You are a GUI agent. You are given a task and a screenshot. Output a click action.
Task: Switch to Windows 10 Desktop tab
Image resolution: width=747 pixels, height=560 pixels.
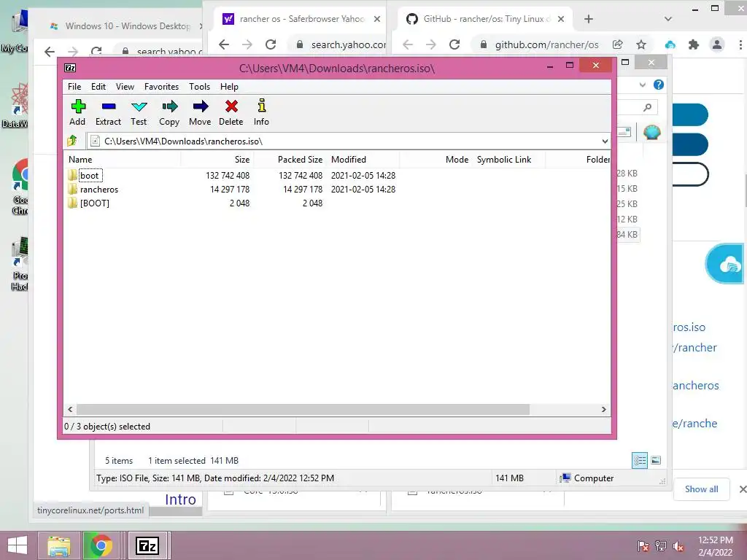click(x=124, y=26)
